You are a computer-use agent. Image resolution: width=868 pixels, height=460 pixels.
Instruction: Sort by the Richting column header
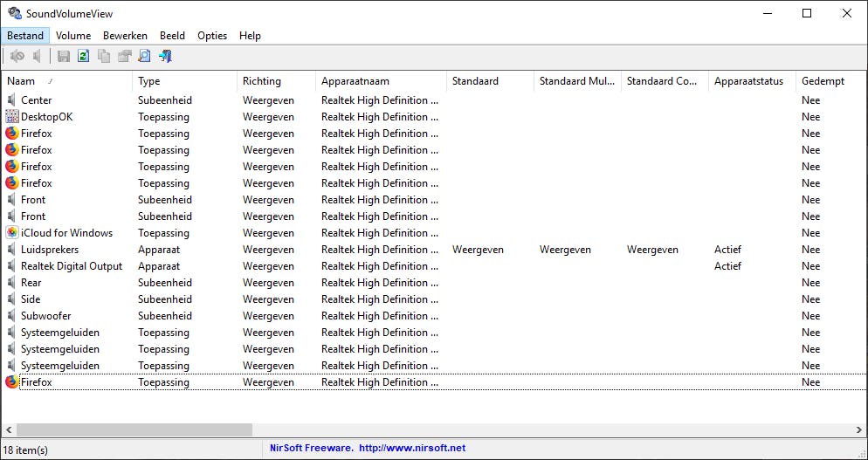tap(276, 81)
